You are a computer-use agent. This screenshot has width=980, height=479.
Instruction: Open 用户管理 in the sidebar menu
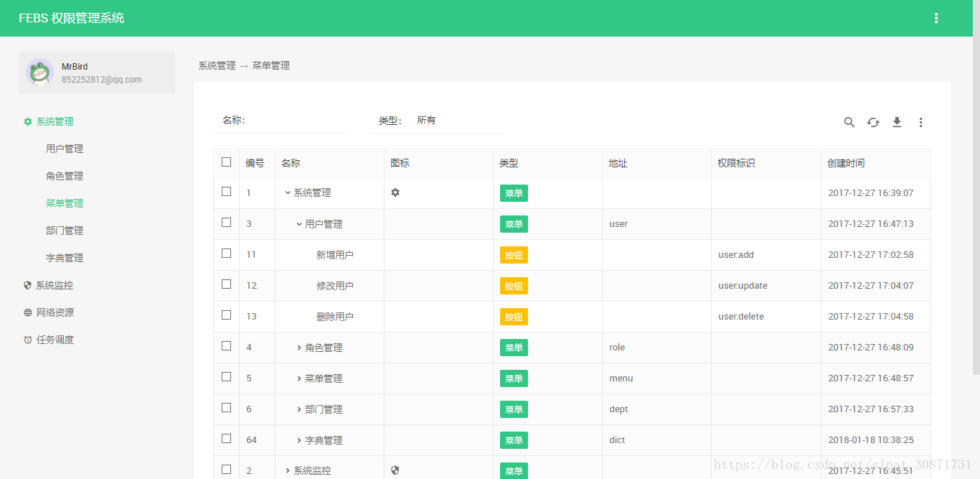(x=65, y=149)
